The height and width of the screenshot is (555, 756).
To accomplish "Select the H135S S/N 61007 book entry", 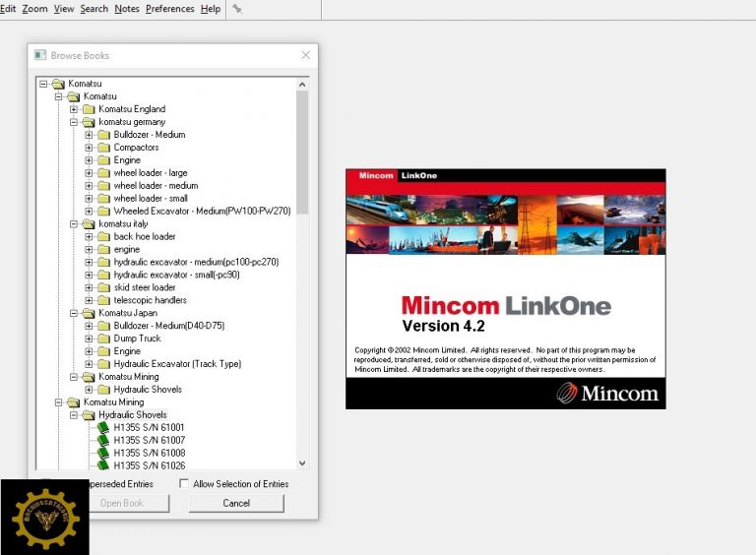I will pyautogui.click(x=149, y=441).
